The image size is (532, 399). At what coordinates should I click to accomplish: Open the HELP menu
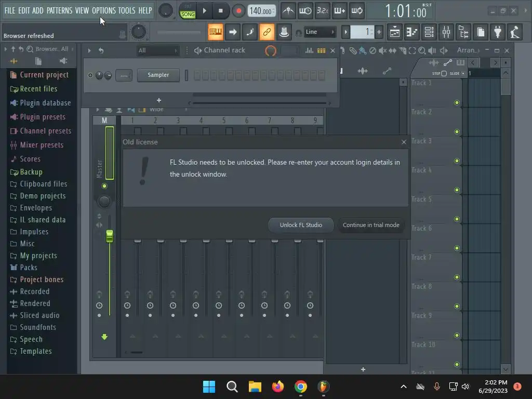click(x=145, y=10)
